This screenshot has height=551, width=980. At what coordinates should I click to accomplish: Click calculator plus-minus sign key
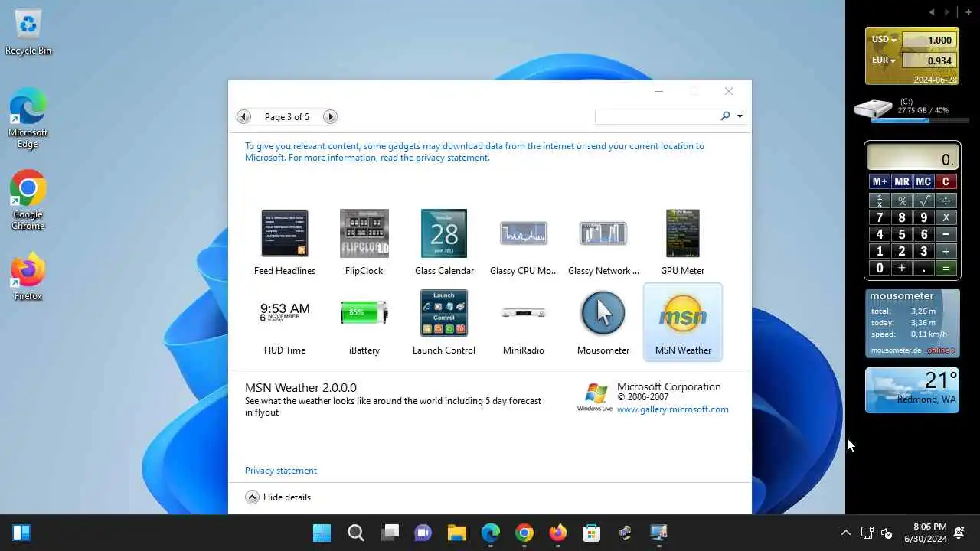[x=902, y=268]
